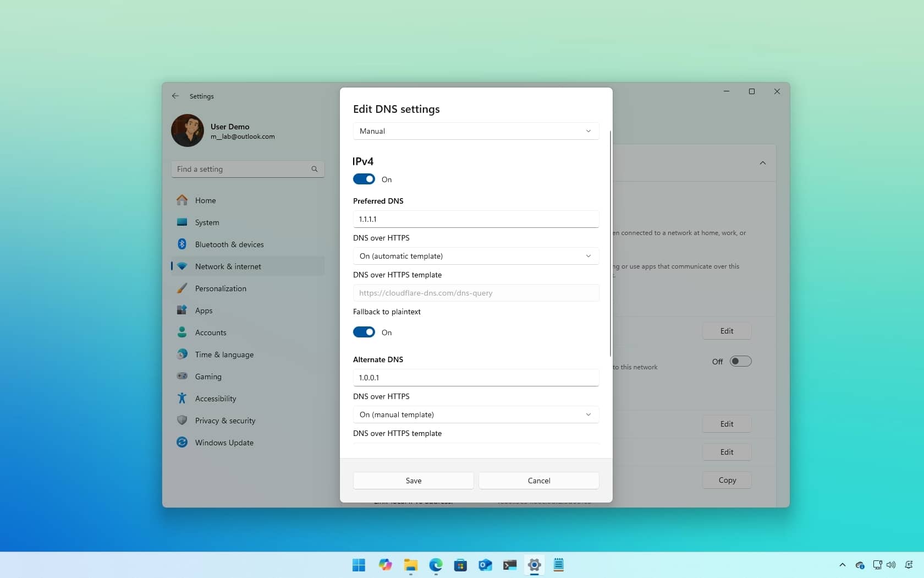This screenshot has height=578, width=924.
Task: Click the Copy button for the address
Action: coord(727,480)
